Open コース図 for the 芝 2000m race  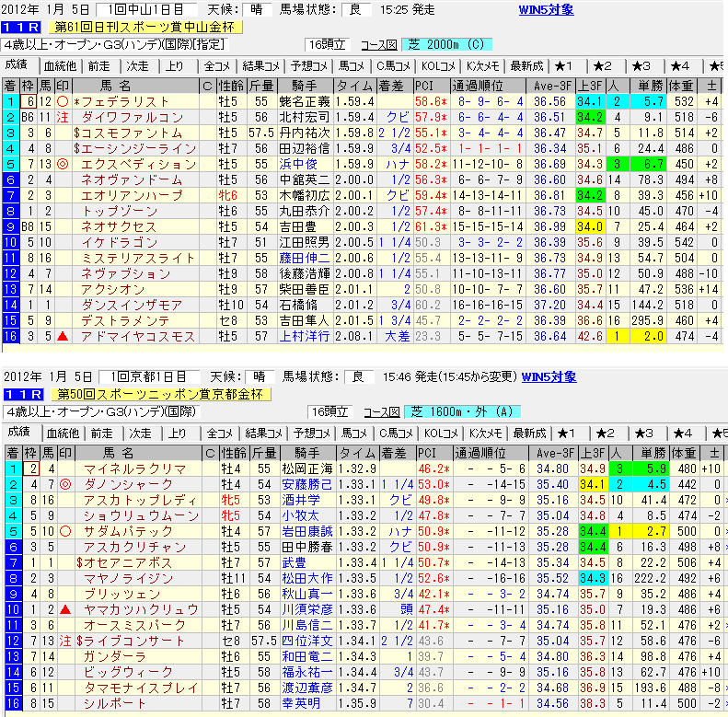click(x=379, y=45)
